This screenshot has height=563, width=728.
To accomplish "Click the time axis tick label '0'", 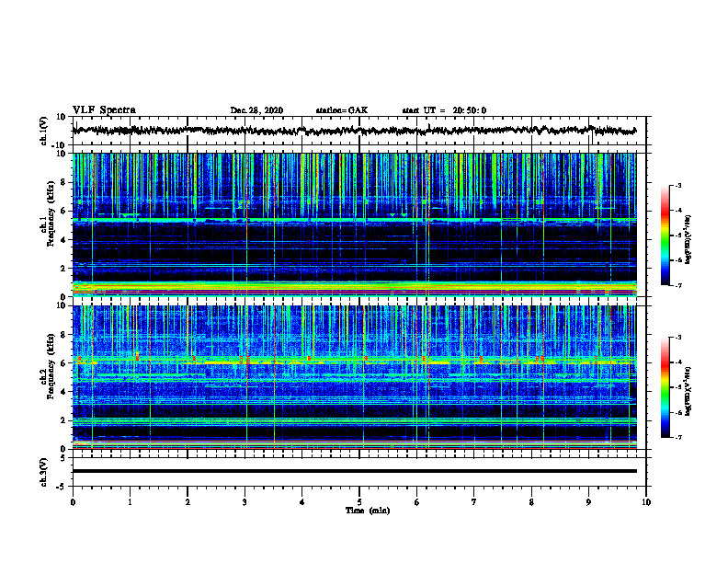I will pyautogui.click(x=73, y=502).
